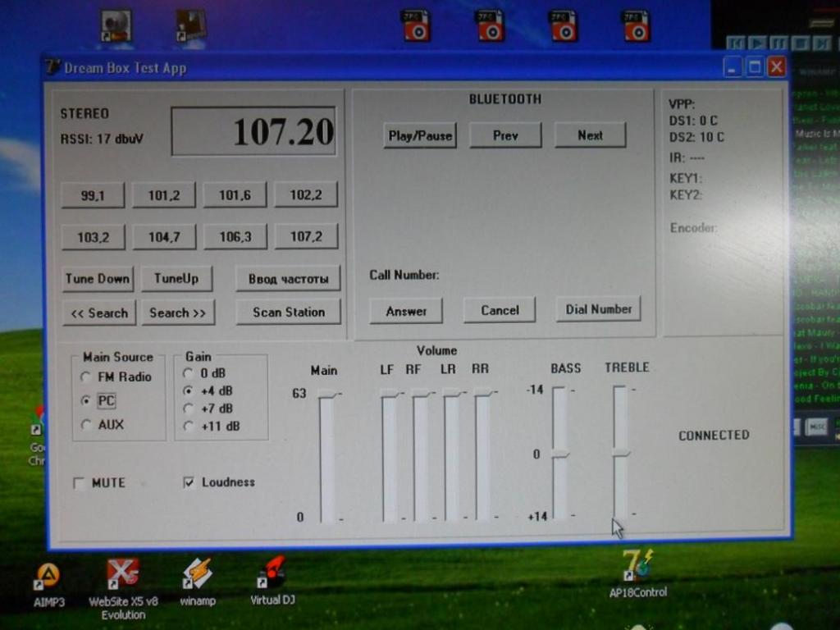Click the RSSI: 17 dbuV reading
Viewport: 840px width, 630px height.
pos(102,139)
